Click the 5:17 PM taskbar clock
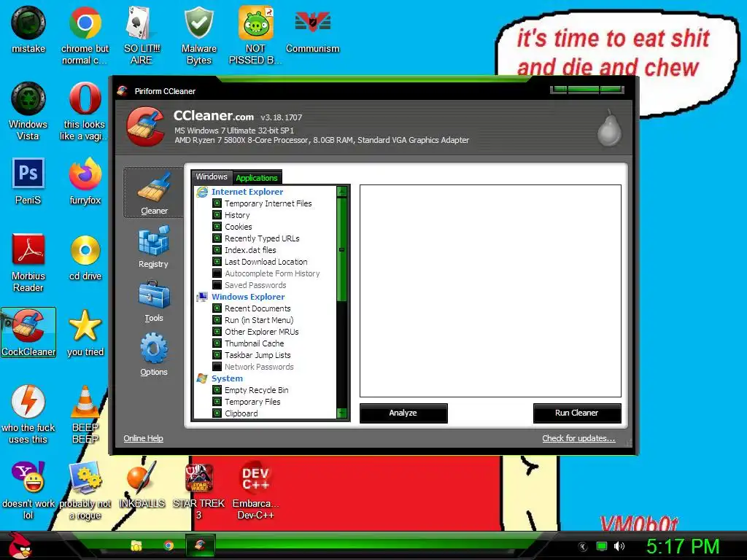The image size is (747, 560). pos(683,545)
